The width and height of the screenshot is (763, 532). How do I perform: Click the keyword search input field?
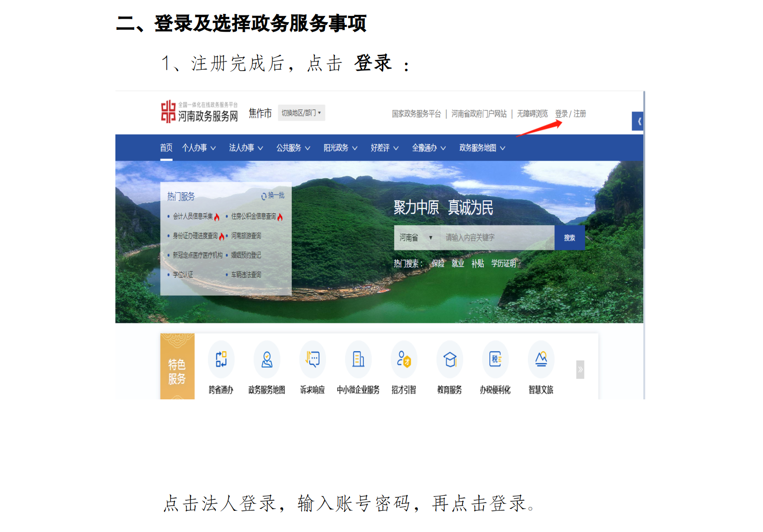coord(497,237)
